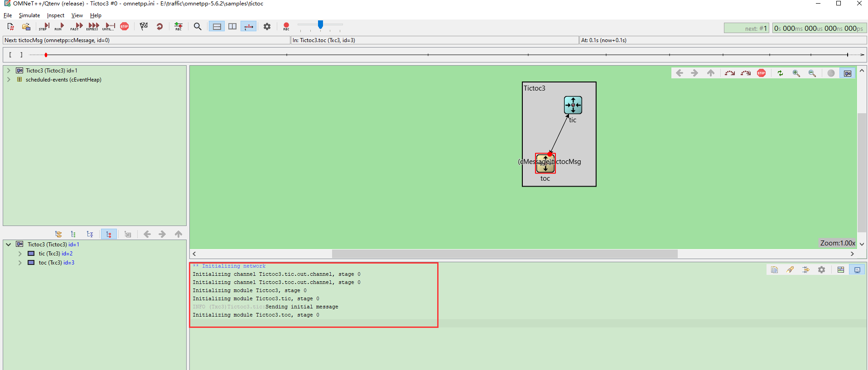Open the Inspect menu
The height and width of the screenshot is (370, 868).
click(56, 15)
